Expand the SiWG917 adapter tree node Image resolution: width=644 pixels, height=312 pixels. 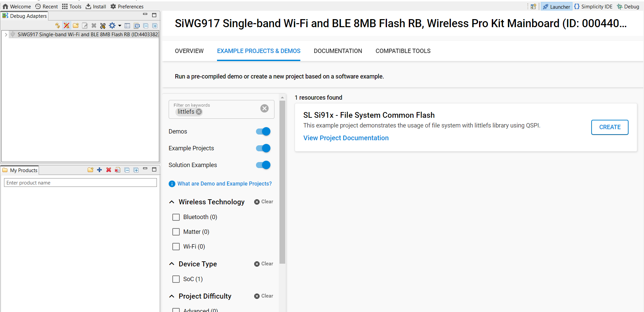click(6, 35)
